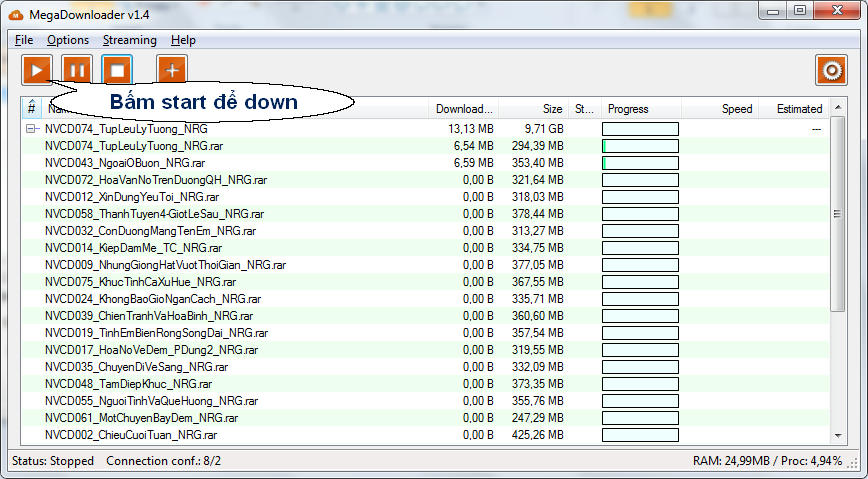
Task: Collapse the NVCD074_TupLeuLyTuong_NRG package tree
Action: tap(32, 129)
